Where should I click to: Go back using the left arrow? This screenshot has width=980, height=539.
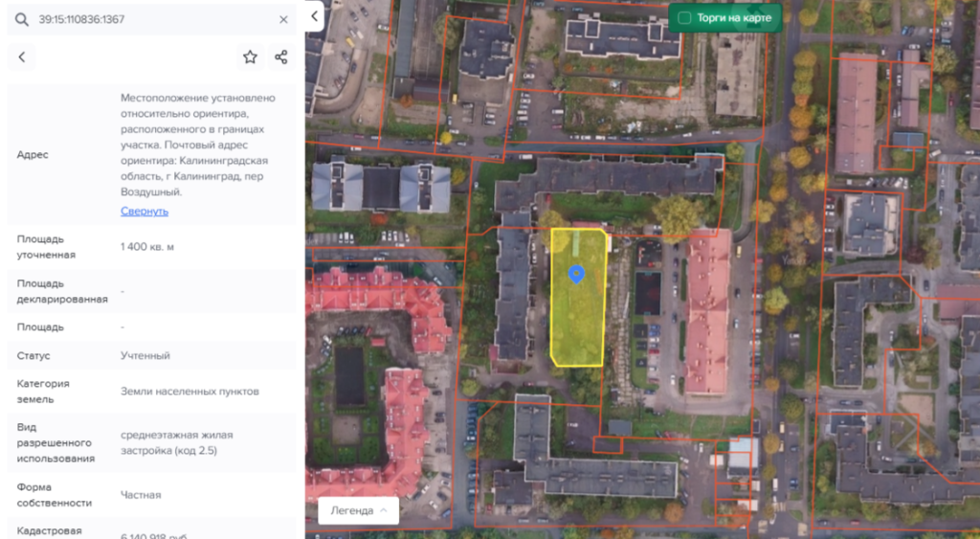22,57
